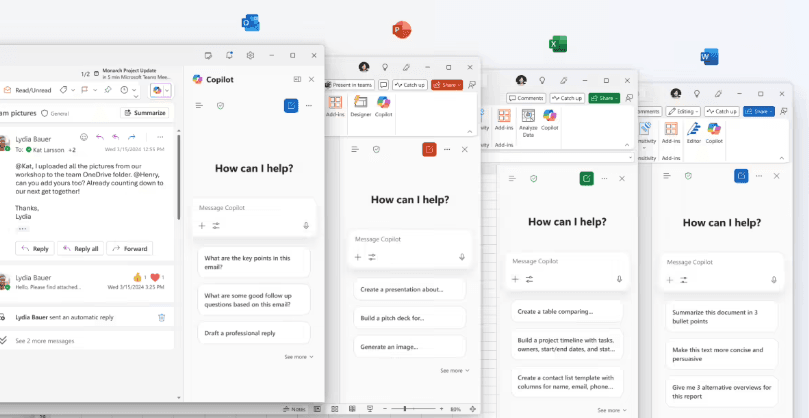This screenshot has height=418, width=809.
Task: Select 'Build a pitch deck for' prompt
Action: [x=410, y=318]
